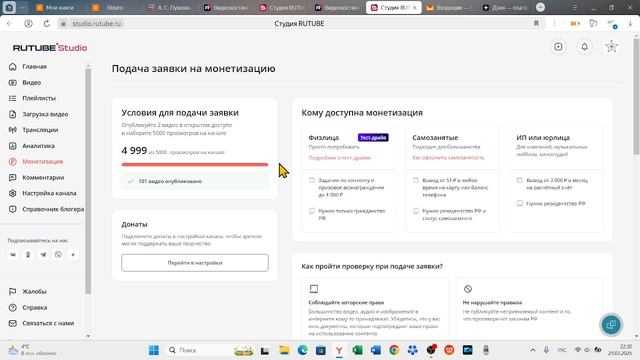Click the ИП или юрлица card heading
640x360 pixels.
coord(543,138)
